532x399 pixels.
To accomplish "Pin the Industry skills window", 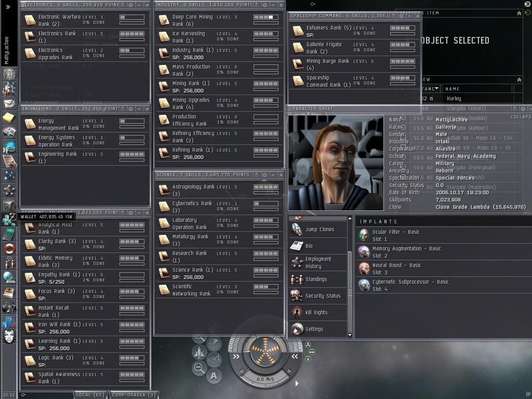I will 264,5.
